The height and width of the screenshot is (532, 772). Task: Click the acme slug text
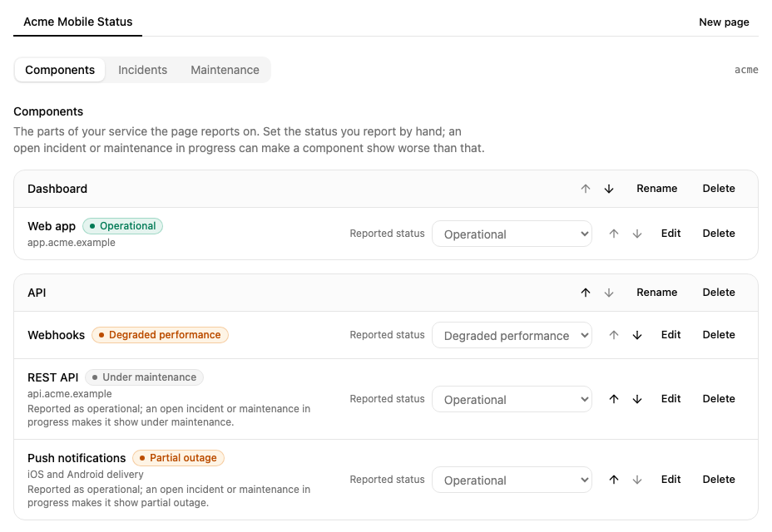[746, 70]
